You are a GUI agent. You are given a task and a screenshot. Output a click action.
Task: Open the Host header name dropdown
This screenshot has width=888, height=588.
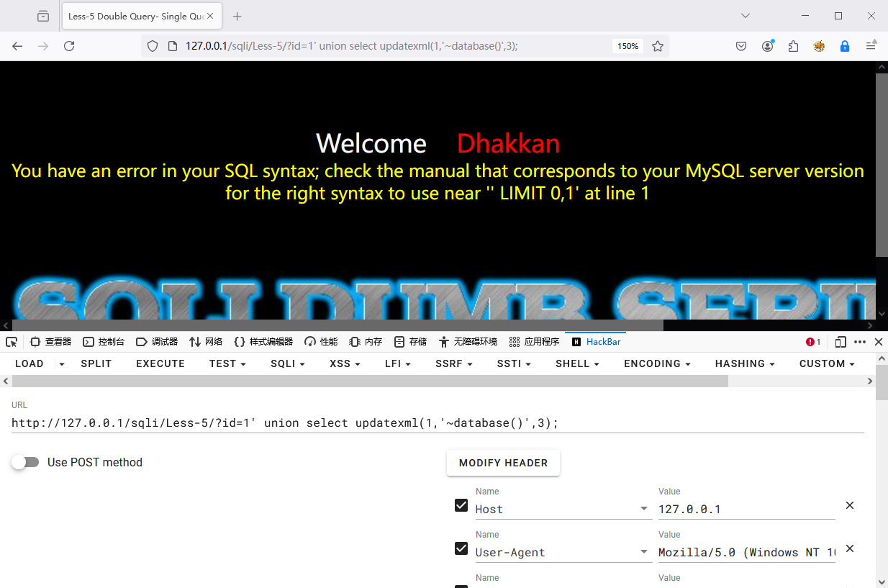[x=643, y=509]
